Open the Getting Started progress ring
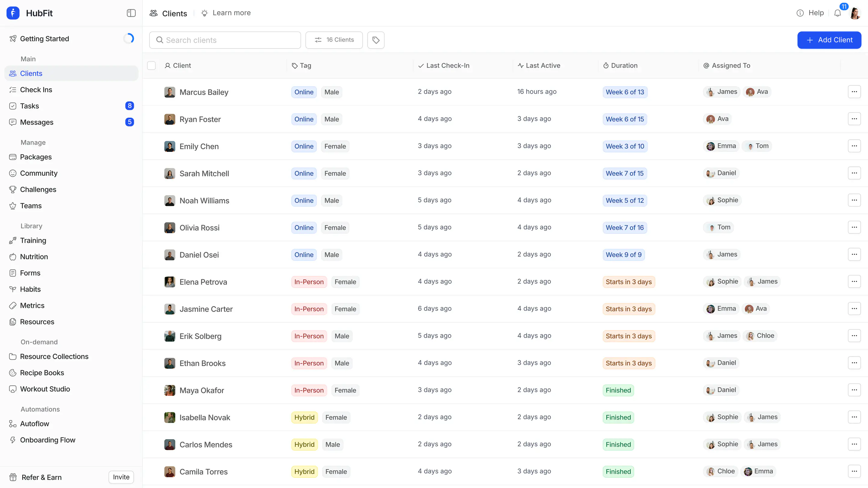 [129, 39]
